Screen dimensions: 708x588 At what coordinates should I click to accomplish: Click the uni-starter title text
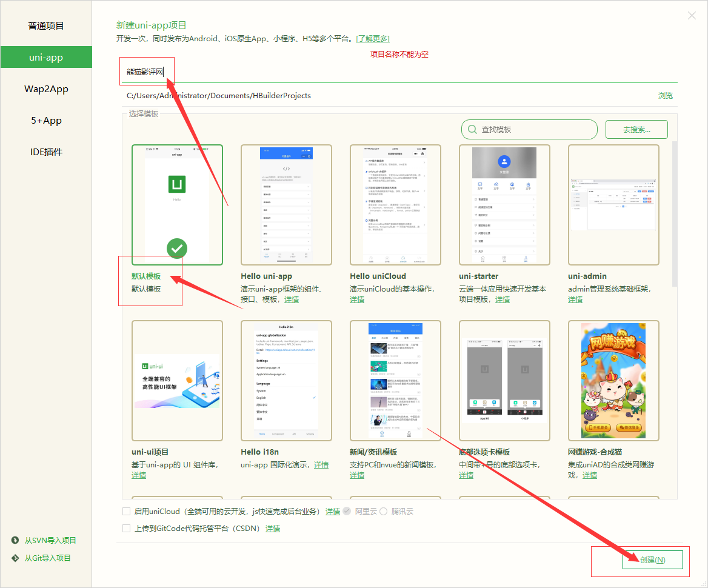479,276
